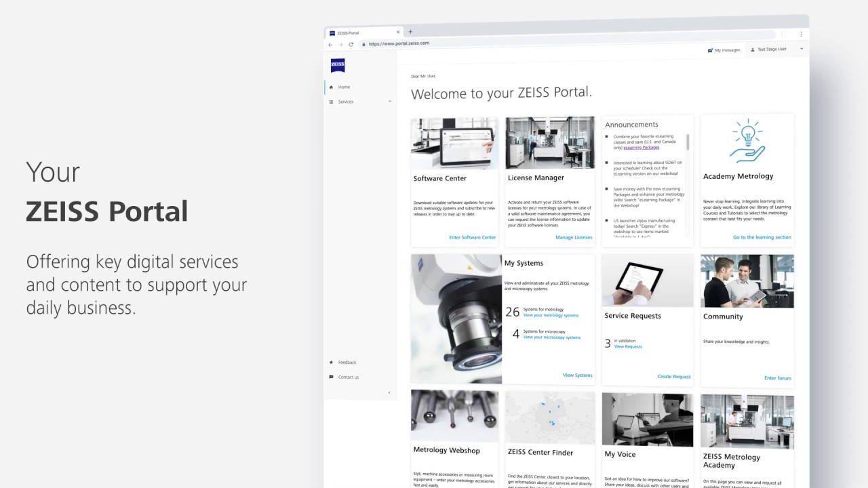This screenshot has width=868, height=488.
Task: Collapse the sidebar with the arrow
Action: click(x=389, y=392)
